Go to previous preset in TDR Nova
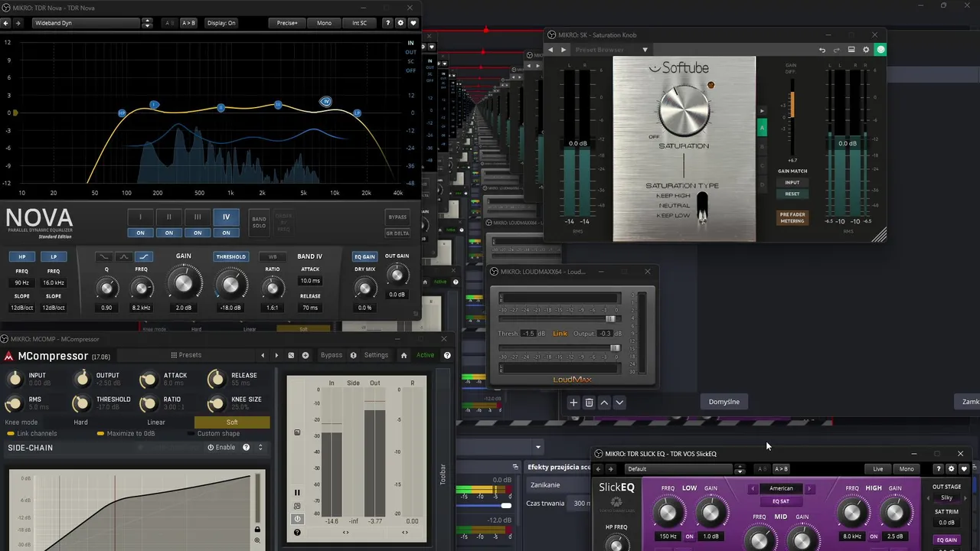 [x=6, y=23]
